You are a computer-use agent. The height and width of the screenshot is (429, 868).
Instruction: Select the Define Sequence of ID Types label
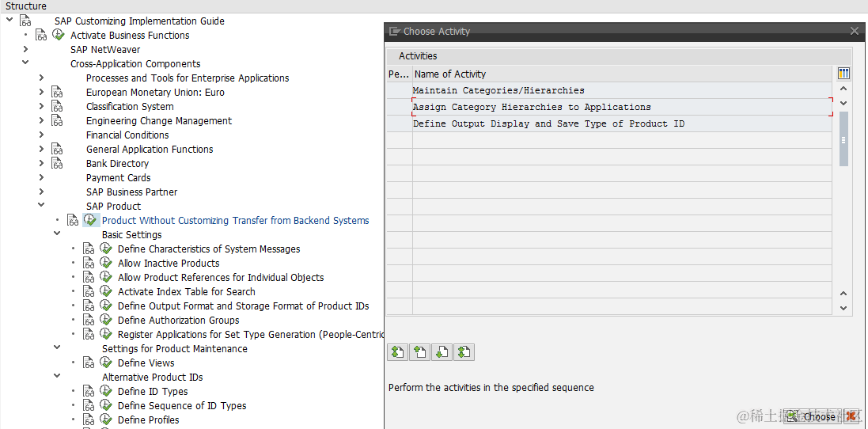[182, 406]
